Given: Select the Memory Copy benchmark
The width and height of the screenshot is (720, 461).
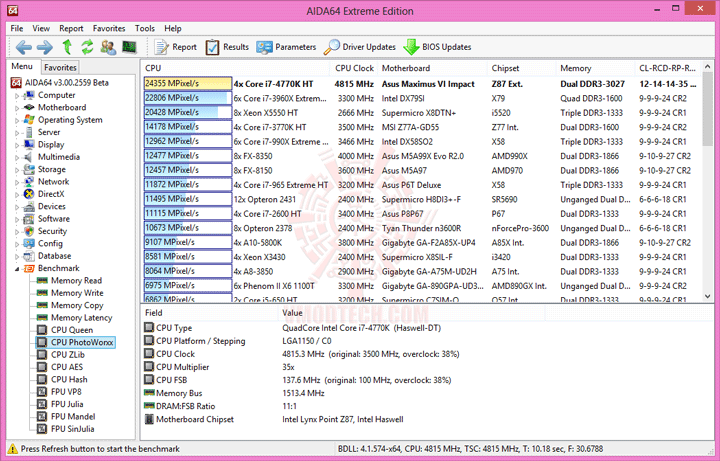Looking at the screenshot, I should click(x=77, y=305).
